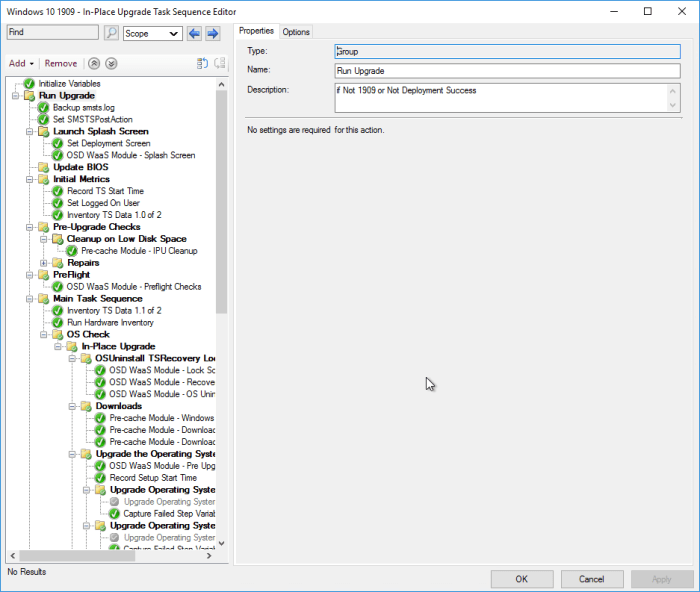The image size is (700, 592).
Task: Expand the Repairs group node
Action: pos(44,263)
